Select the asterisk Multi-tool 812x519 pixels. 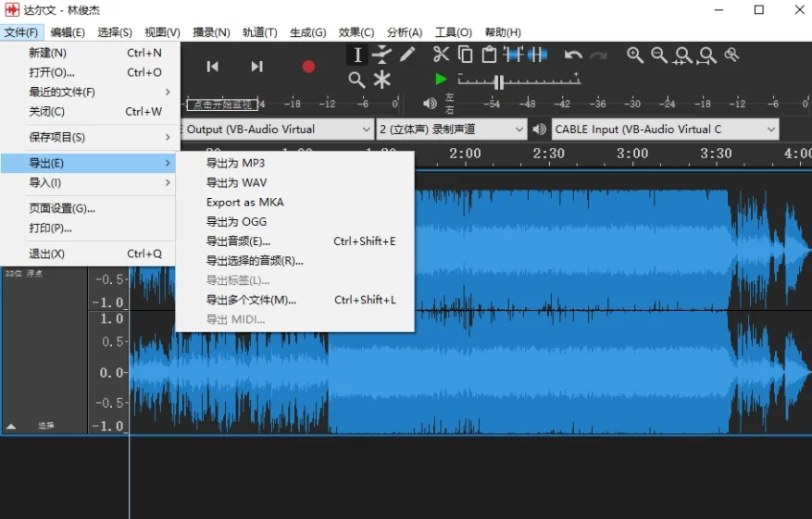382,80
